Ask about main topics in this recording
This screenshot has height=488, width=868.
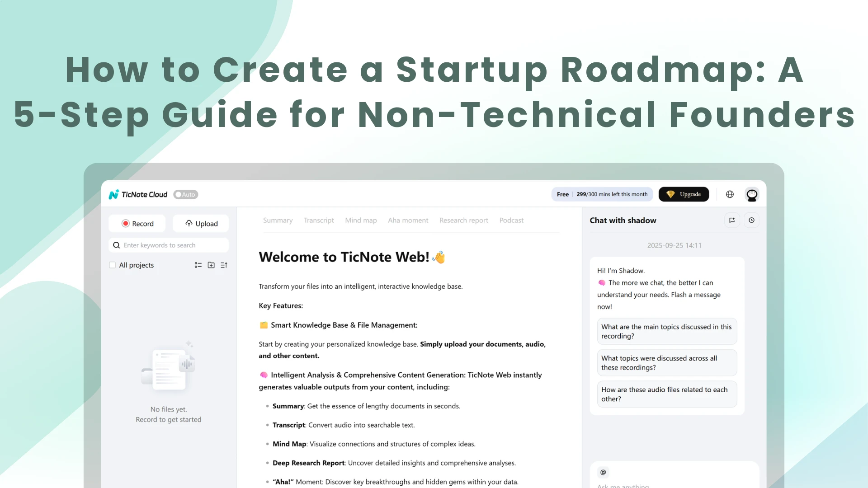[x=667, y=331]
